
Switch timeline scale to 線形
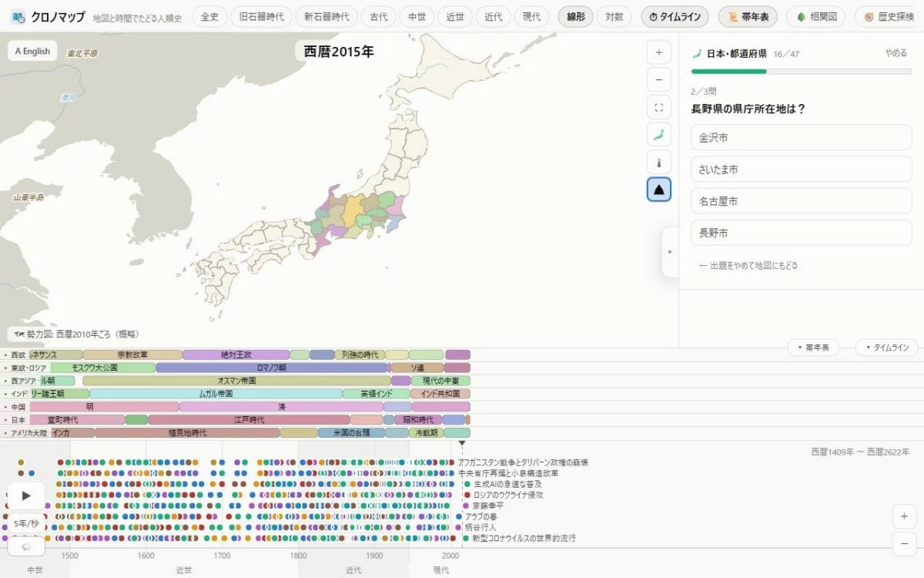(576, 17)
